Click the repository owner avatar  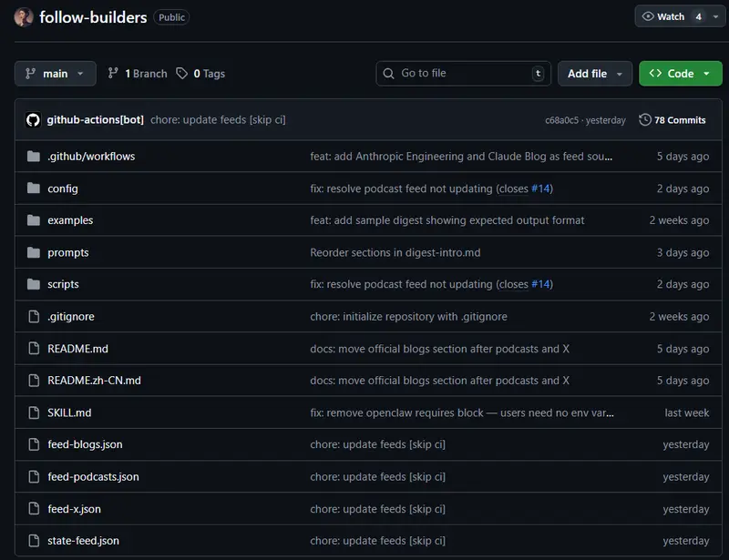click(x=25, y=16)
